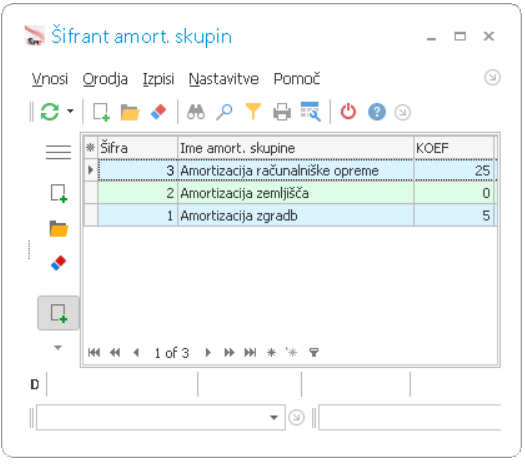The height and width of the screenshot is (464, 525).
Task: Click the red power exit icon
Action: click(x=348, y=111)
